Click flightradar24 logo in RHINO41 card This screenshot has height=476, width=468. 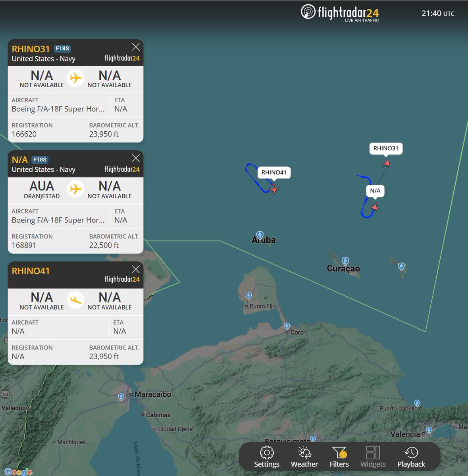122,279
